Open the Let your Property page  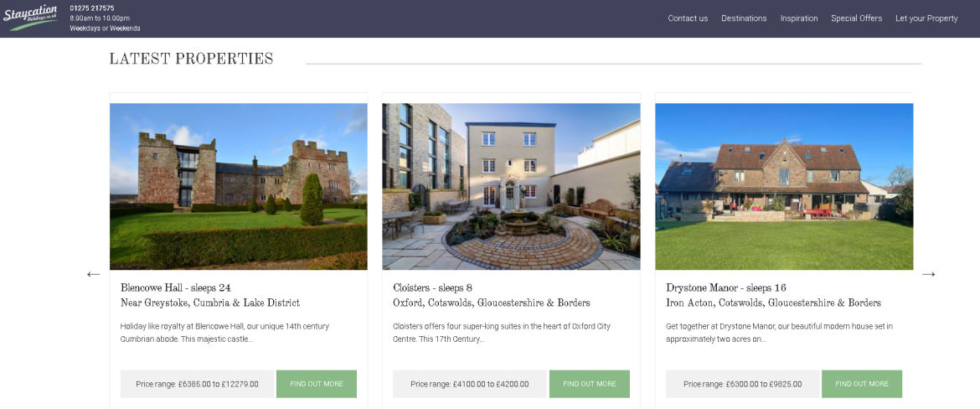pyautogui.click(x=926, y=18)
